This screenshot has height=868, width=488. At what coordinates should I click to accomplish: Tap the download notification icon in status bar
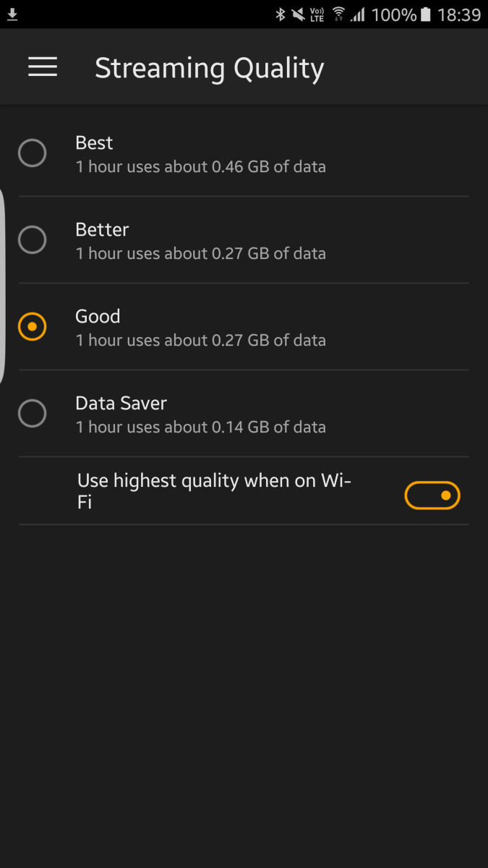coord(13,14)
